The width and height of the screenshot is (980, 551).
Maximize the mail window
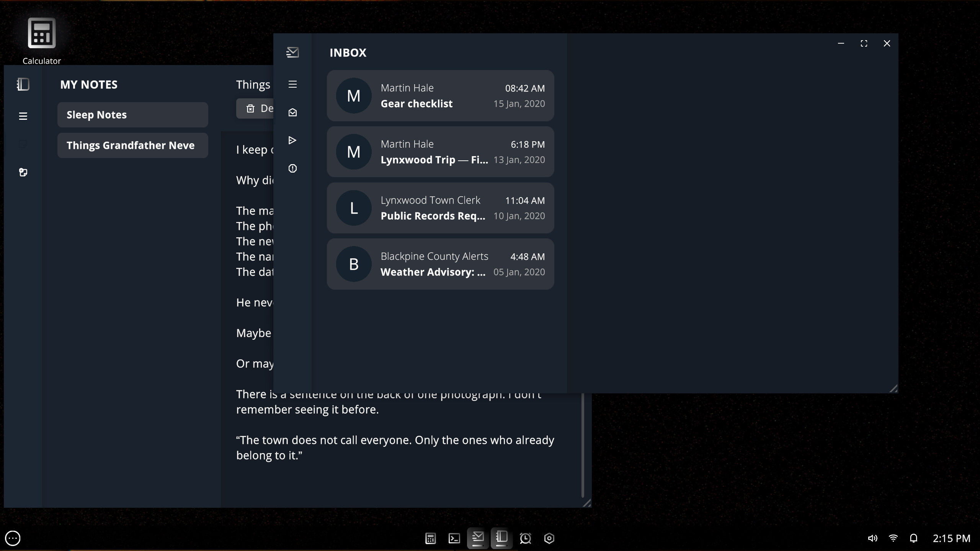click(864, 44)
